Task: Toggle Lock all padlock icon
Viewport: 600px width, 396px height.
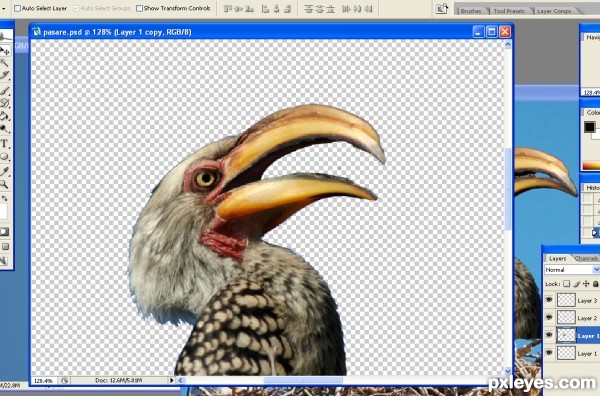Action: (x=595, y=284)
